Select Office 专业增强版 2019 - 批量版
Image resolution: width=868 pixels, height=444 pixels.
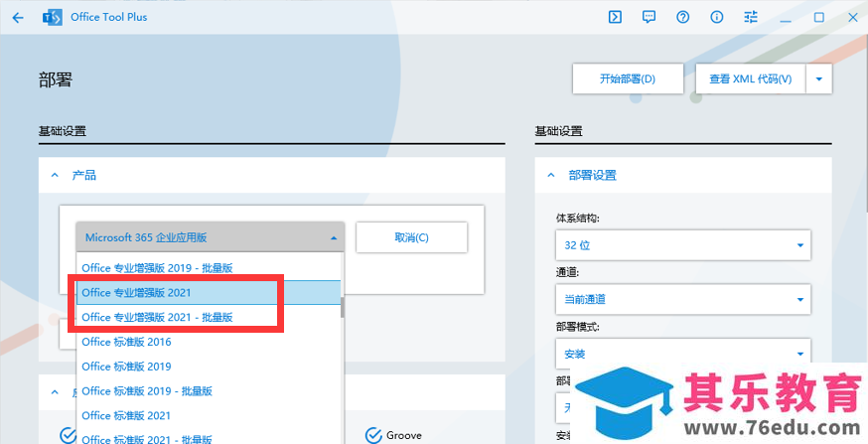click(209, 268)
